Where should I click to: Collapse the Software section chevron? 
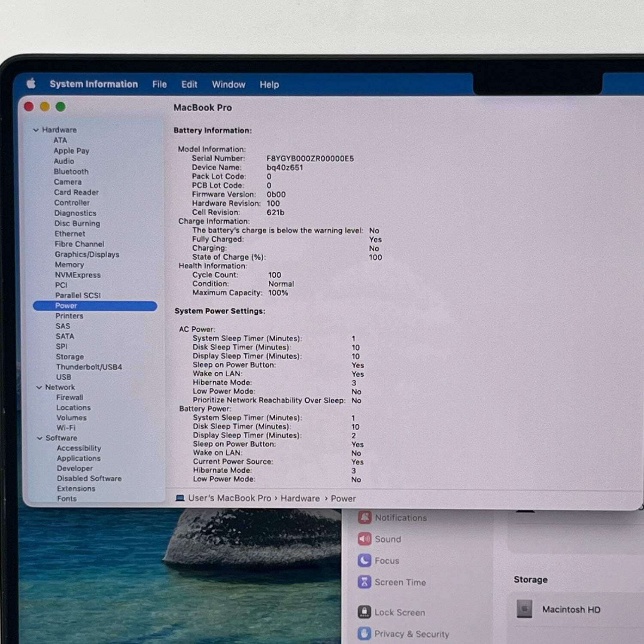pos(39,438)
